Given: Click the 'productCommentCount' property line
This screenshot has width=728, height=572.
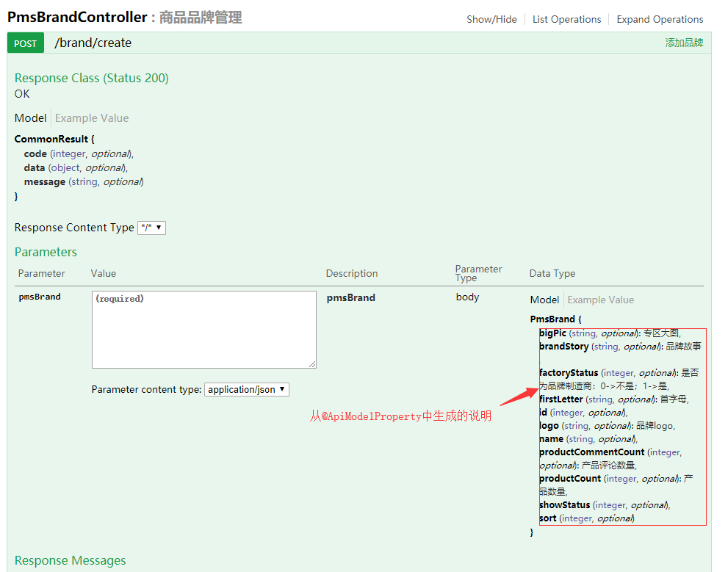Looking at the screenshot, I should [610, 459].
